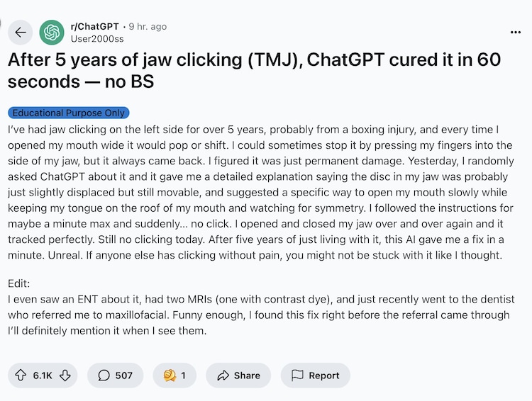Give an award using the award icon
532x401 pixels.
(169, 375)
